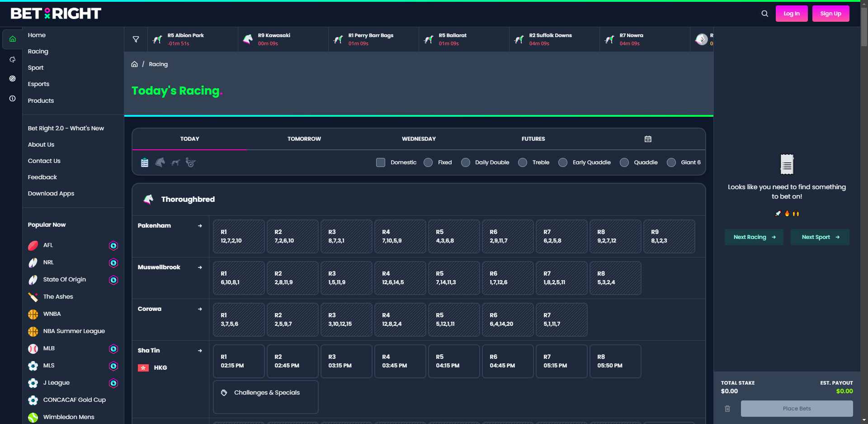Viewport: 868px width, 424px height.
Task: Click the Hong Kong flag icon
Action: point(143,368)
